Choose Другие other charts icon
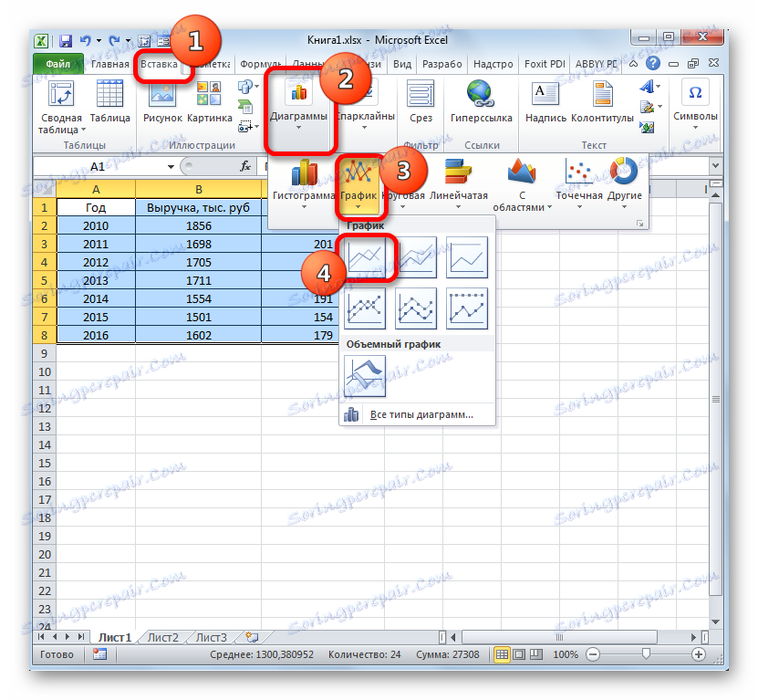The height and width of the screenshot is (700, 758). coord(624,184)
